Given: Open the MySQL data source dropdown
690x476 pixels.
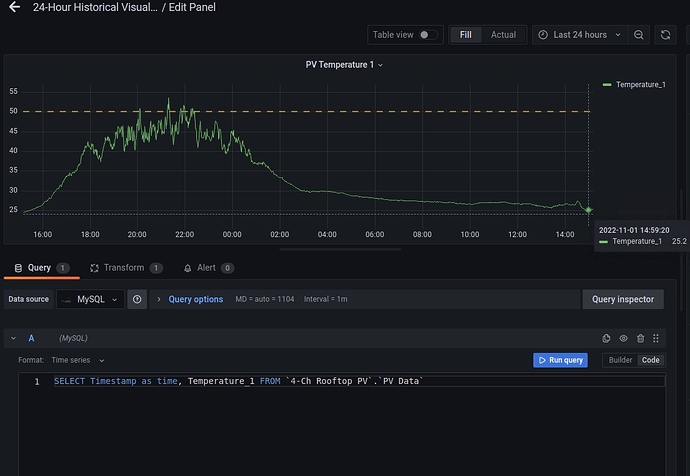Looking at the screenshot, I should [x=91, y=299].
